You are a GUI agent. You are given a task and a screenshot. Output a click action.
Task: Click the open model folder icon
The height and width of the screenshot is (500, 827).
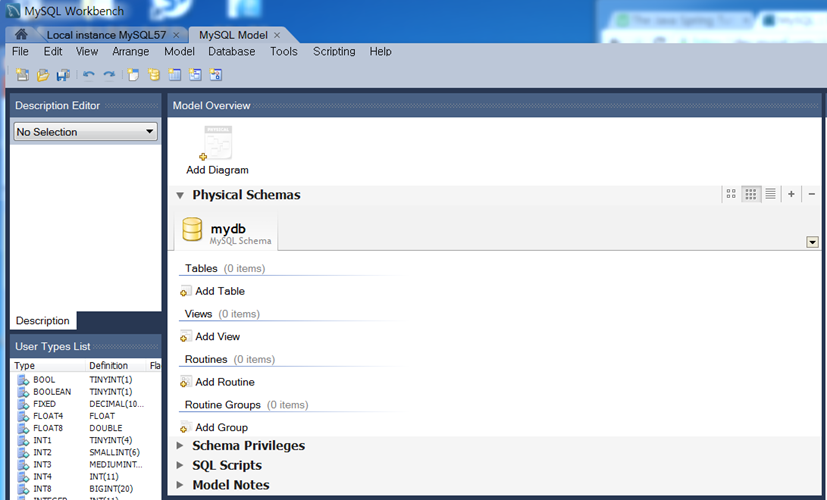click(x=43, y=75)
